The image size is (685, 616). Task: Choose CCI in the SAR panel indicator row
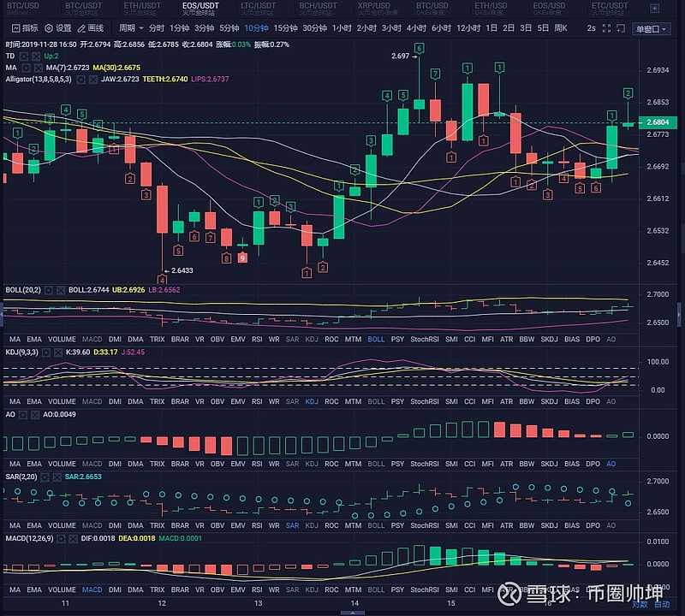coord(469,525)
